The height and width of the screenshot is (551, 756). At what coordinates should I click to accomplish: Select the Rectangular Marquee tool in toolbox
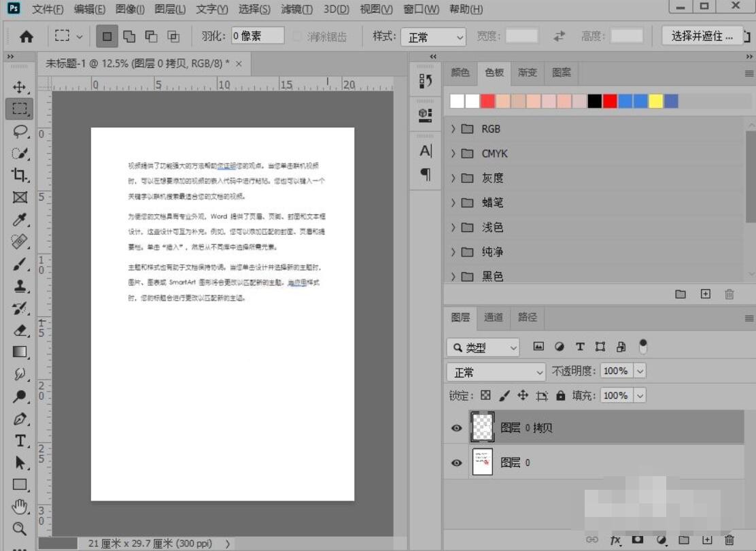click(19, 109)
